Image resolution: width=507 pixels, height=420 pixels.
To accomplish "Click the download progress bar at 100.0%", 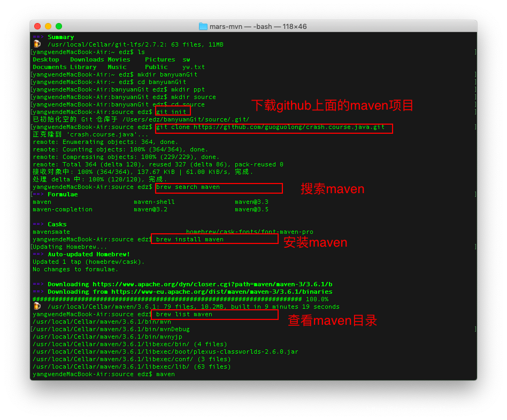I will [x=180, y=299].
